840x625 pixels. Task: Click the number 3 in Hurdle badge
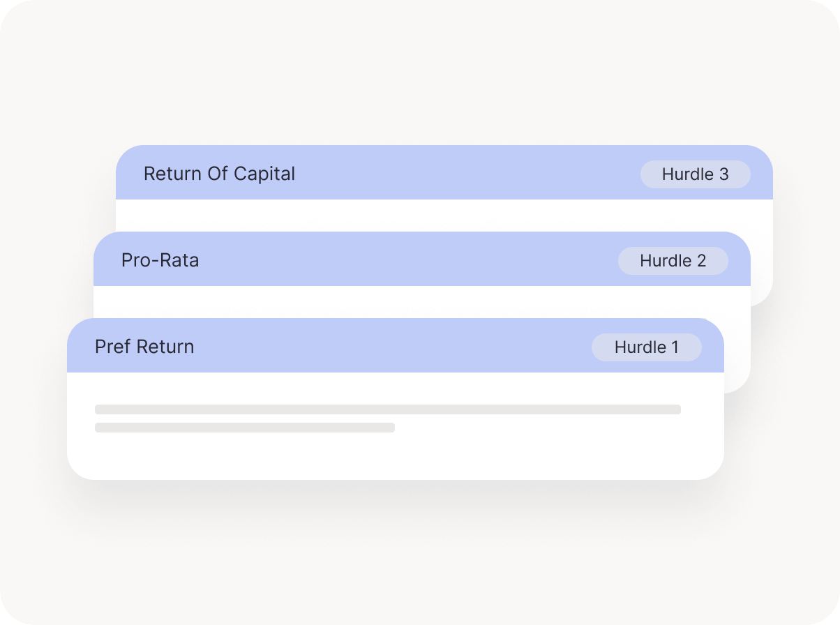[723, 174]
